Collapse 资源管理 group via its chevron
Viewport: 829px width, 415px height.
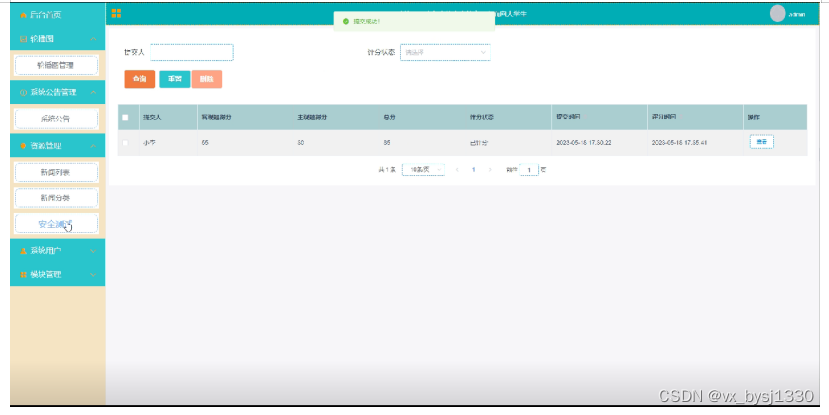click(x=93, y=146)
